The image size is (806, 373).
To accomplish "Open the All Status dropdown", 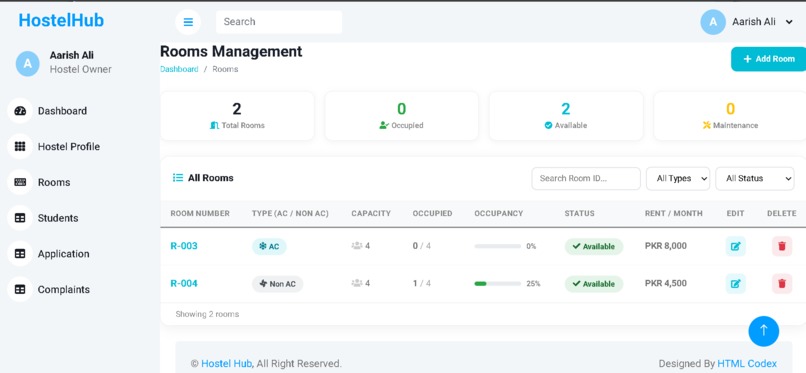I will click(x=755, y=178).
